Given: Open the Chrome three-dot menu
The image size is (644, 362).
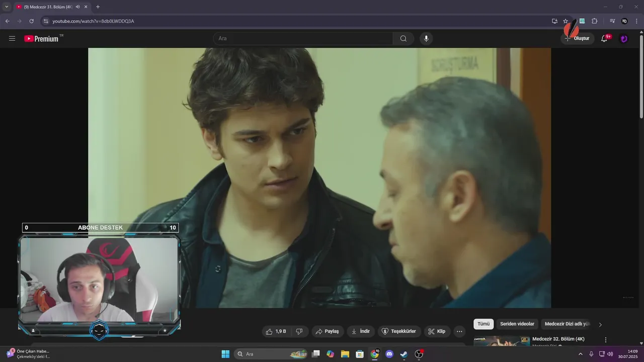Looking at the screenshot, I should point(636,21).
